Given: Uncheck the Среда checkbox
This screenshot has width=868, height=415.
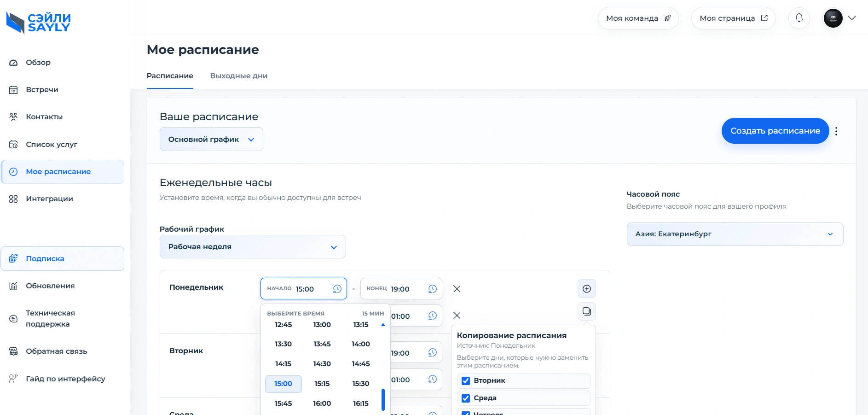Looking at the screenshot, I should 466,398.
